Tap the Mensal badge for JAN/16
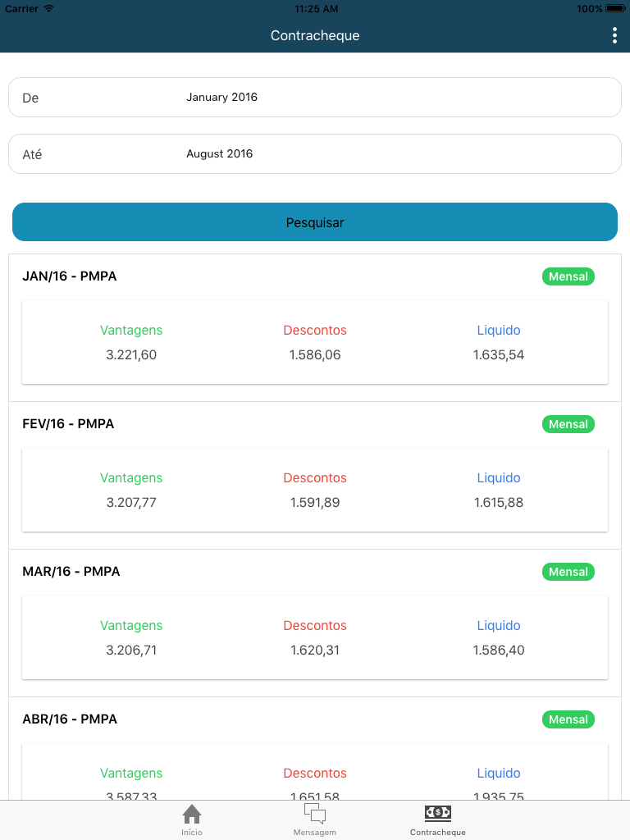This screenshot has height=840, width=630. [568, 276]
